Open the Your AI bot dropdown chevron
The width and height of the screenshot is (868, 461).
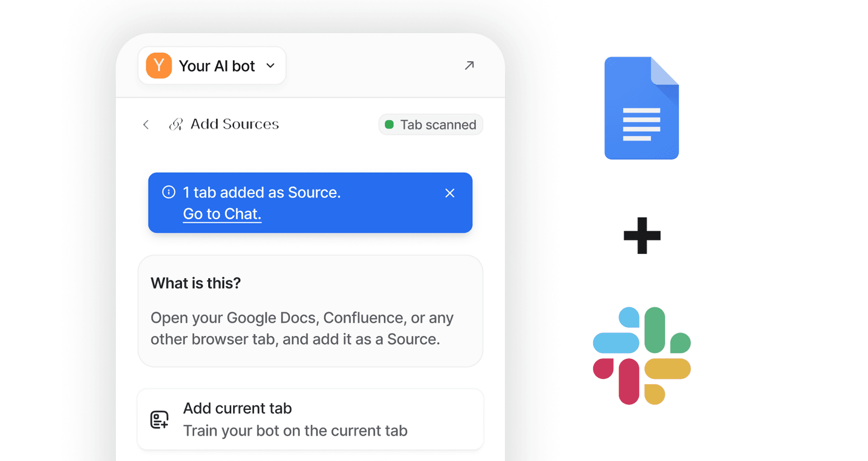pyautogui.click(x=270, y=66)
